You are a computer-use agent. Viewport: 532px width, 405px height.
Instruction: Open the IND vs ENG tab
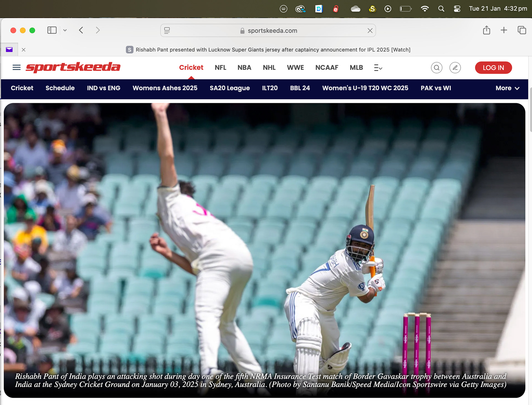(x=103, y=88)
